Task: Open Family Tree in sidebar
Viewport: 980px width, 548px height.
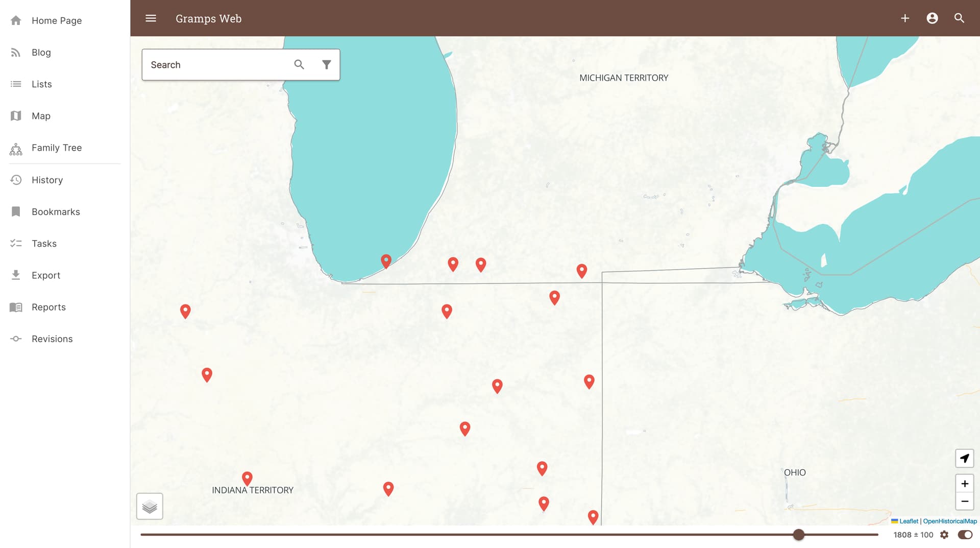Action: tap(56, 148)
